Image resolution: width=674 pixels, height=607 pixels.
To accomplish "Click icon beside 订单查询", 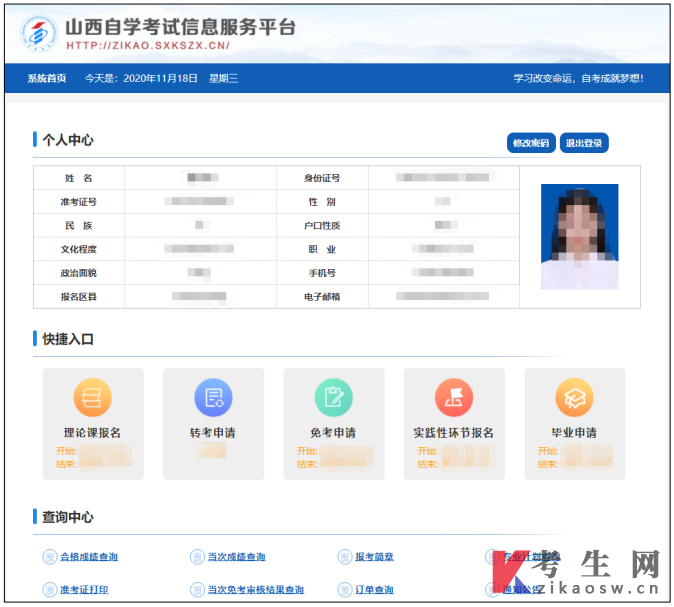I will [345, 589].
